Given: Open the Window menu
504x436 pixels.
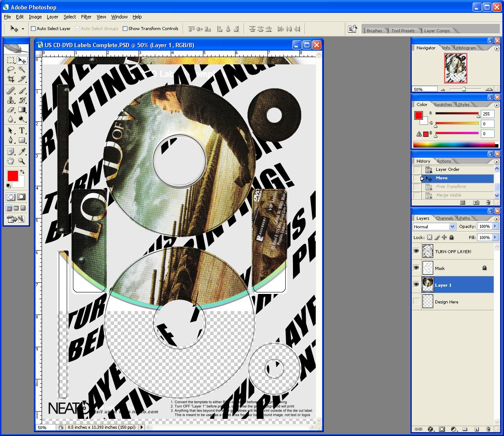Looking at the screenshot, I should (x=119, y=17).
